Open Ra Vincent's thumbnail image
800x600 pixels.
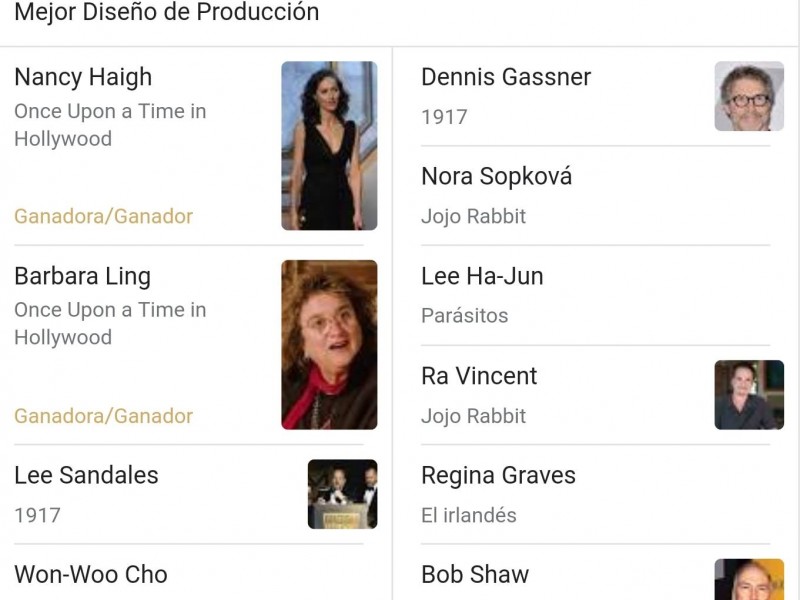pyautogui.click(x=749, y=395)
